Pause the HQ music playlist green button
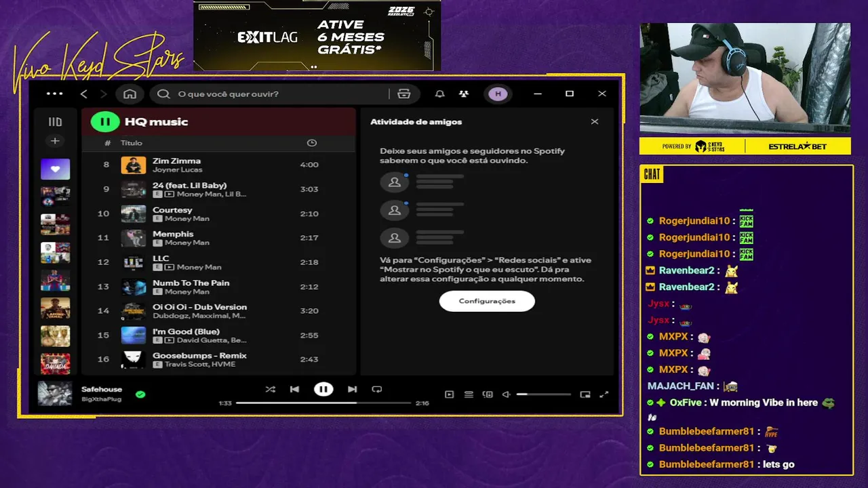The height and width of the screenshot is (488, 868). pyautogui.click(x=105, y=122)
